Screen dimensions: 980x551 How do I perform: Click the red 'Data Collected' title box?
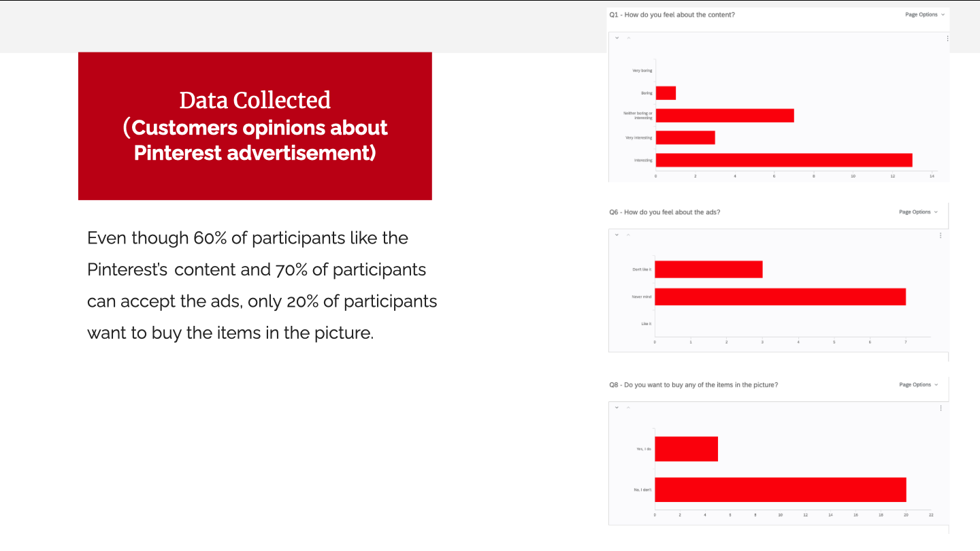[x=255, y=126]
